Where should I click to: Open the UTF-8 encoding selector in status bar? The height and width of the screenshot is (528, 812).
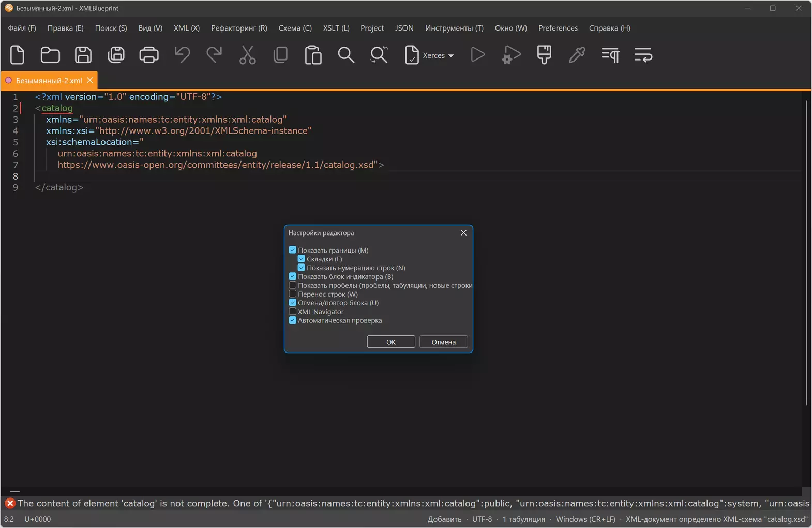(x=482, y=519)
